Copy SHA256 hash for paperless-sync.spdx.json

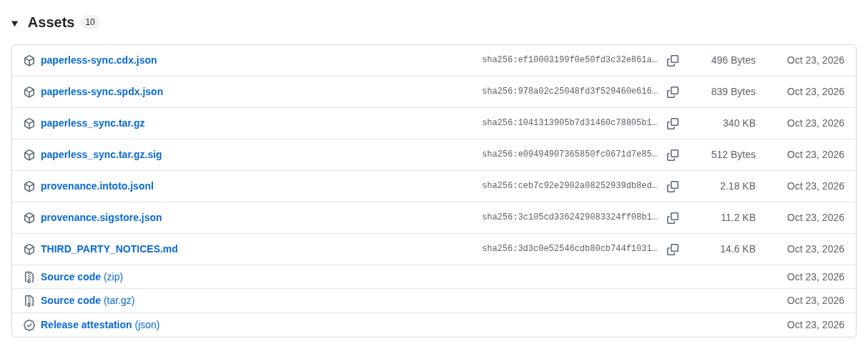click(x=673, y=92)
